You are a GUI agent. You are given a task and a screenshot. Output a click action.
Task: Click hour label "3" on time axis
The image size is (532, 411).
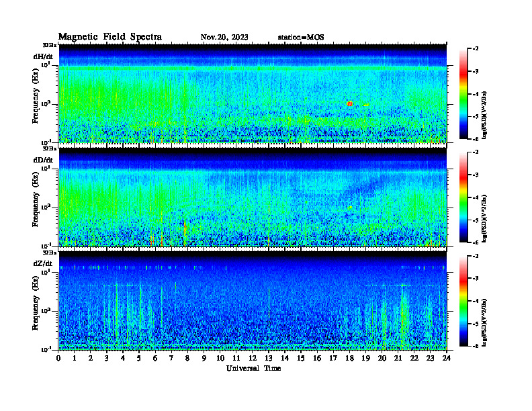[x=107, y=359]
